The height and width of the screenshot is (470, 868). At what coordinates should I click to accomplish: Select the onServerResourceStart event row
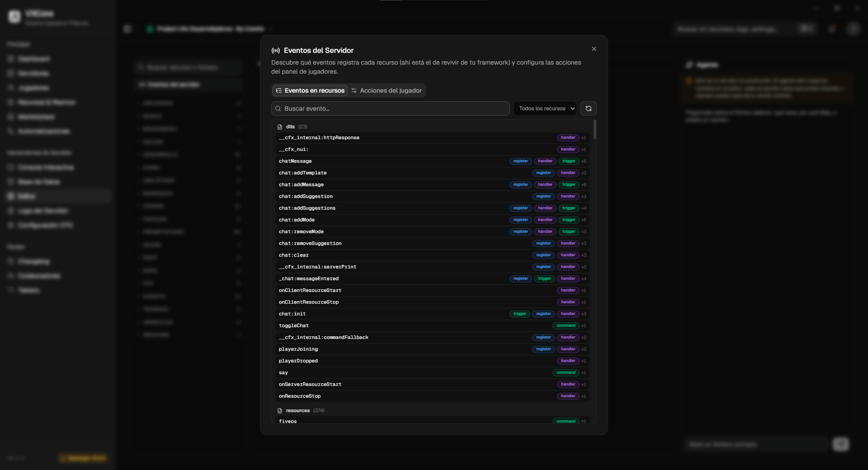(433, 384)
